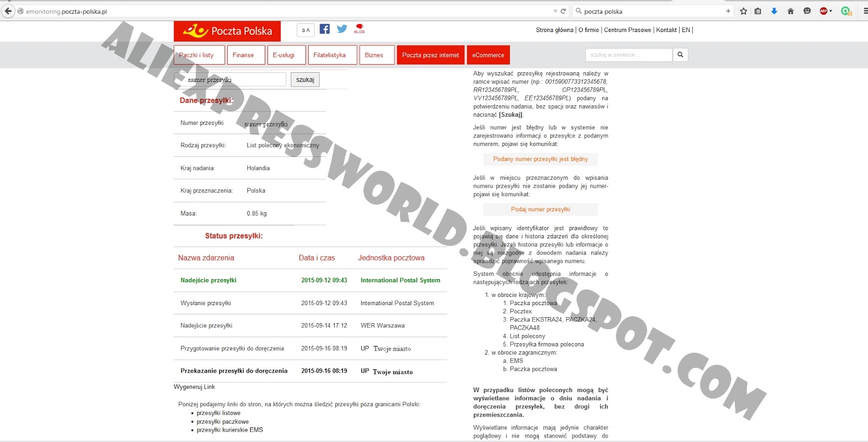Bookmark this page with the star icon

tap(743, 11)
